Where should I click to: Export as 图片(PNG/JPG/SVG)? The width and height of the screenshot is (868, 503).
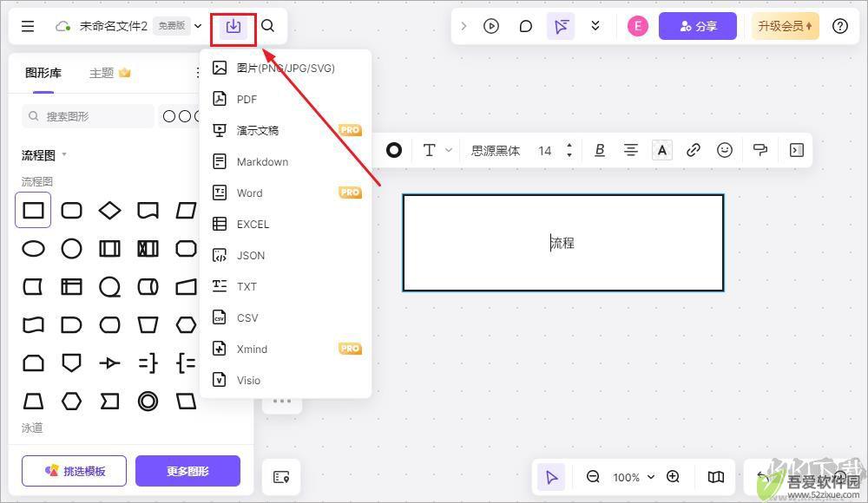[x=285, y=68]
